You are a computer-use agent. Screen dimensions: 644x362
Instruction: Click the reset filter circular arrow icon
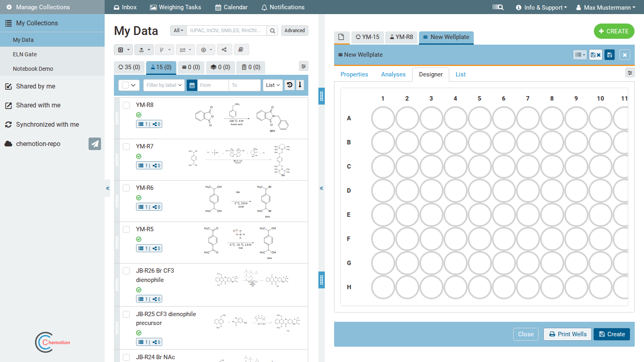(x=290, y=85)
